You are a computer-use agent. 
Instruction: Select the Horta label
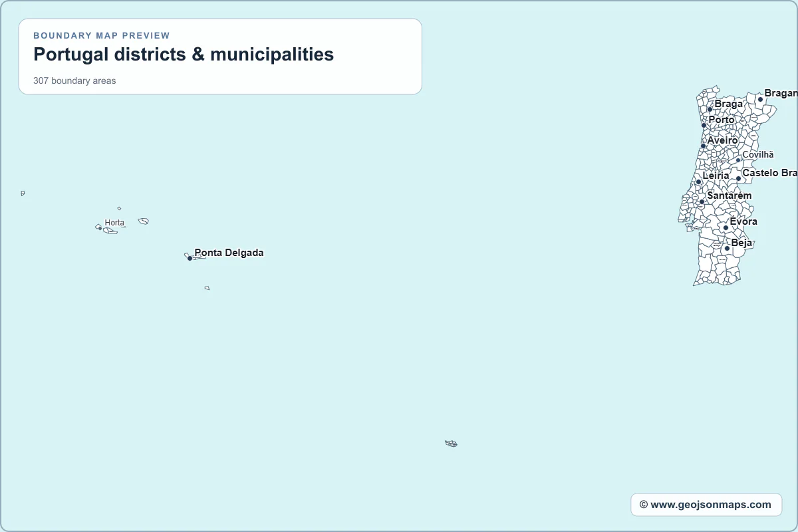(x=114, y=222)
